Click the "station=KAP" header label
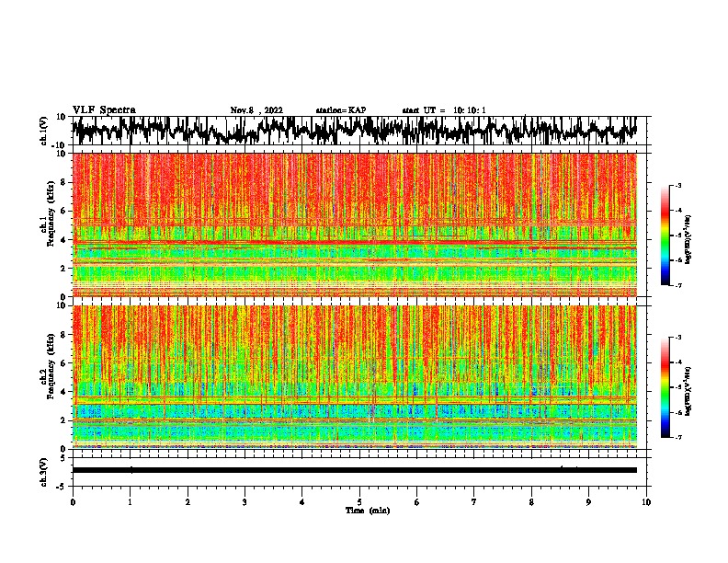This screenshot has width=728, height=563. [x=341, y=110]
